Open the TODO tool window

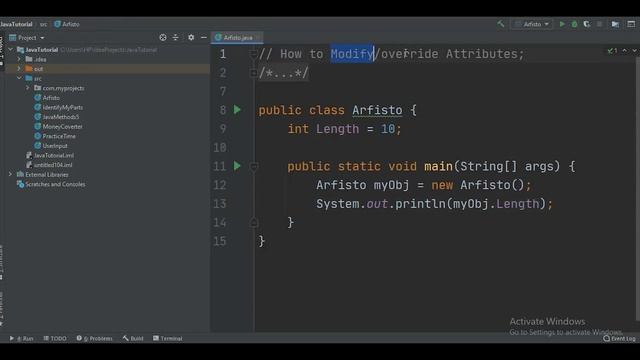click(x=55, y=338)
